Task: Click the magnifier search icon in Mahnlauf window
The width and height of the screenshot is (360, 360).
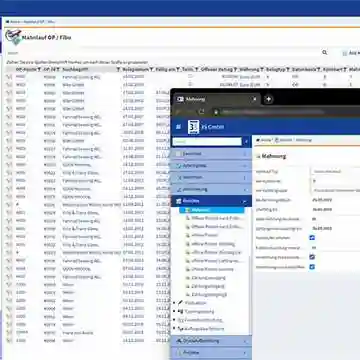Action: pyautogui.click(x=324, y=52)
